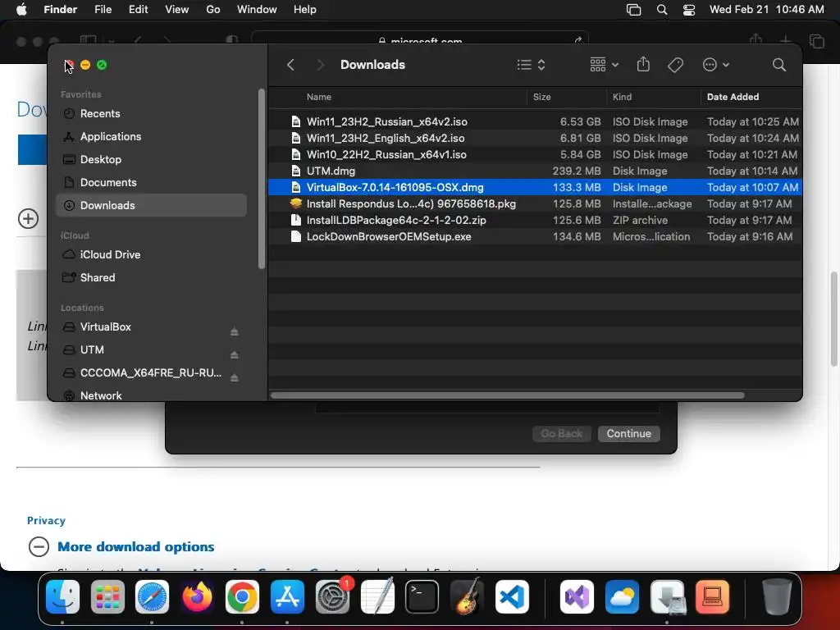Open Applications in Finder sidebar
Viewport: 840px width, 630px height.
pos(151,137)
